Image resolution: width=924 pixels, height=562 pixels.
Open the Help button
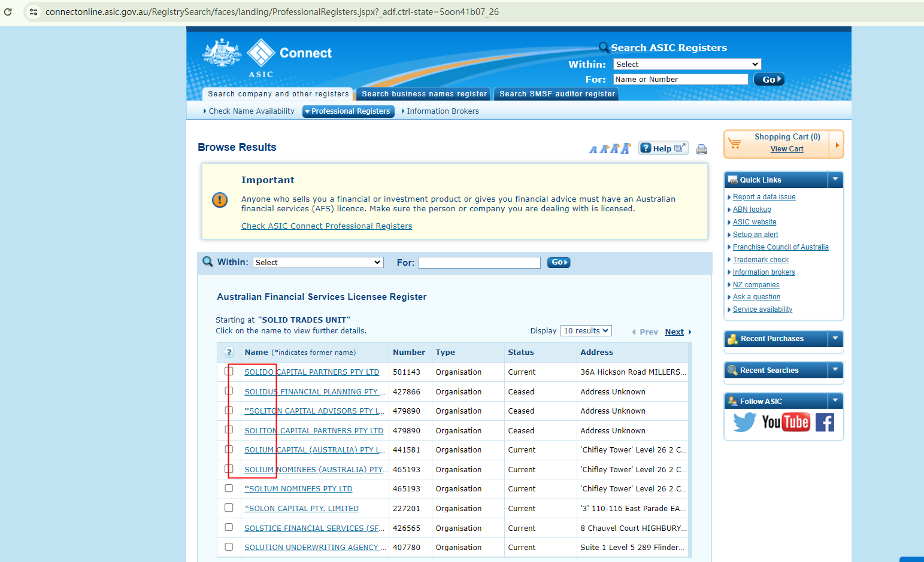664,148
